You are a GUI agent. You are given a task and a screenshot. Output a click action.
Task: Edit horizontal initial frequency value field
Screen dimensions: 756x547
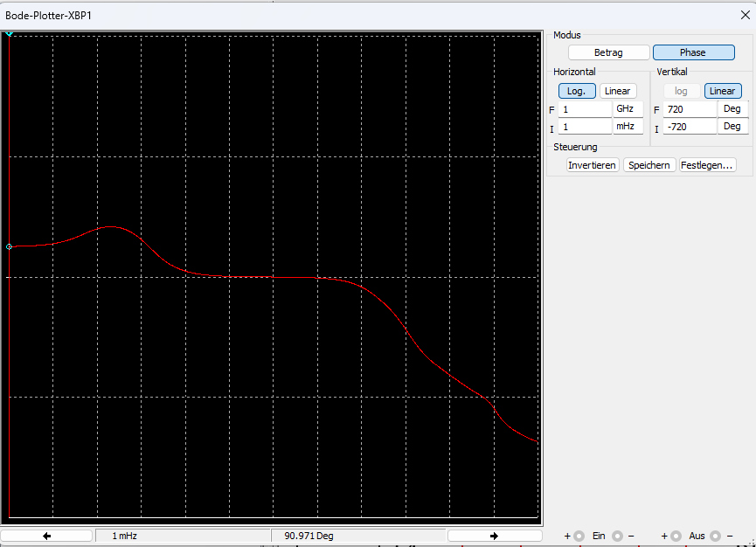[585, 127]
